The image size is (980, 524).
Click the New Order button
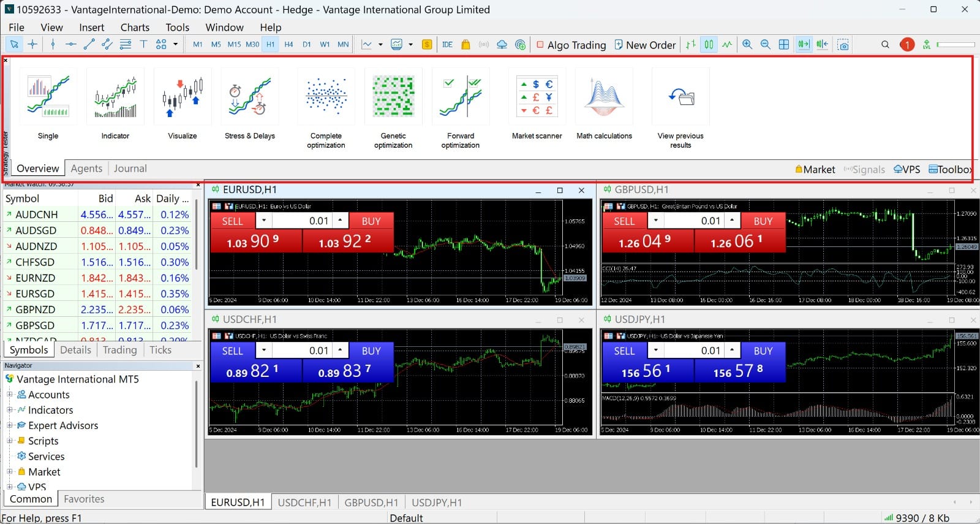(645, 45)
